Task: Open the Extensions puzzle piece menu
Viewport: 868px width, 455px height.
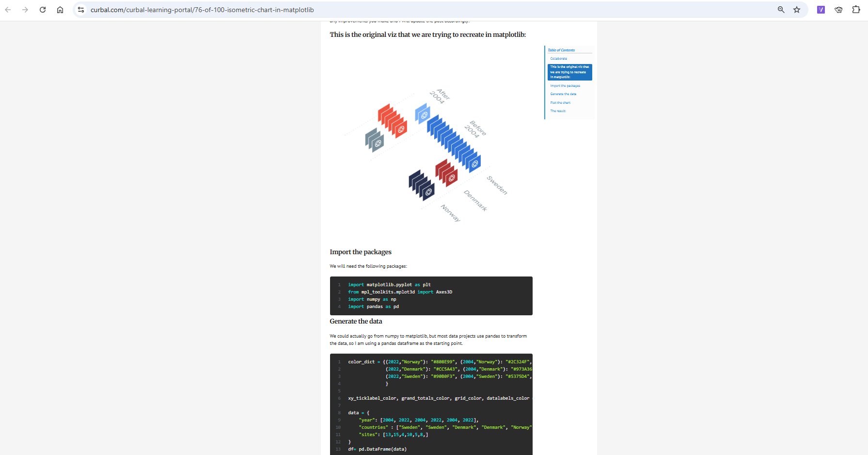Action: point(856,10)
